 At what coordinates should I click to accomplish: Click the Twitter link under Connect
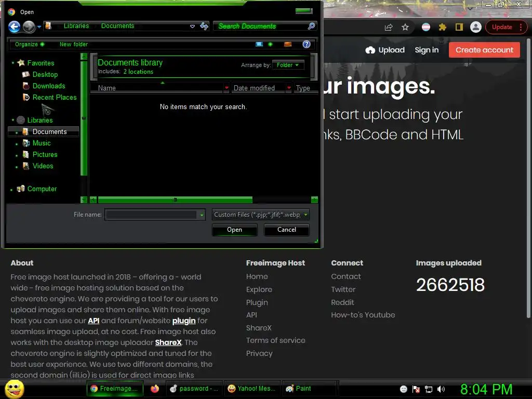pos(343,289)
